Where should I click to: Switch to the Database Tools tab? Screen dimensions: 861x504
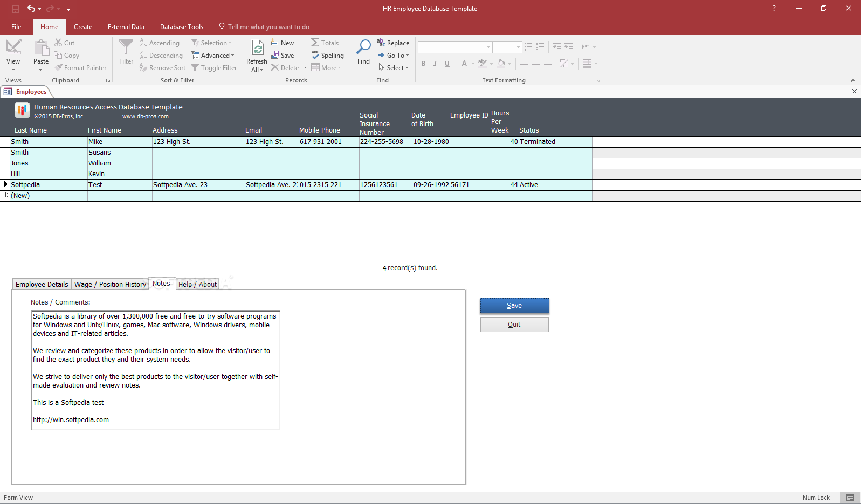(x=182, y=27)
